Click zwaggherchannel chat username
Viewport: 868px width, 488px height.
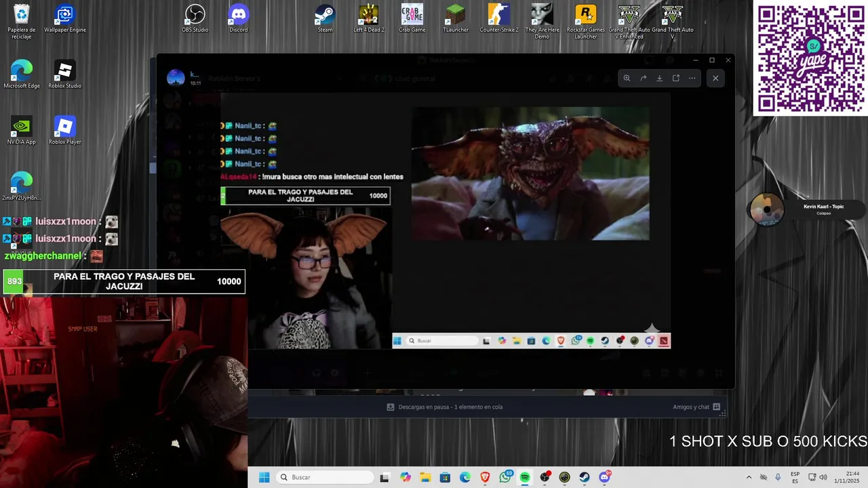coord(44,256)
